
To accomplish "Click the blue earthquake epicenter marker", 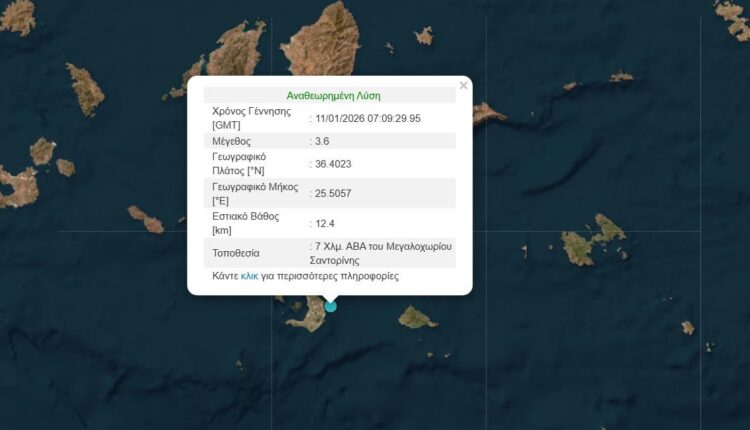I will (331, 306).
